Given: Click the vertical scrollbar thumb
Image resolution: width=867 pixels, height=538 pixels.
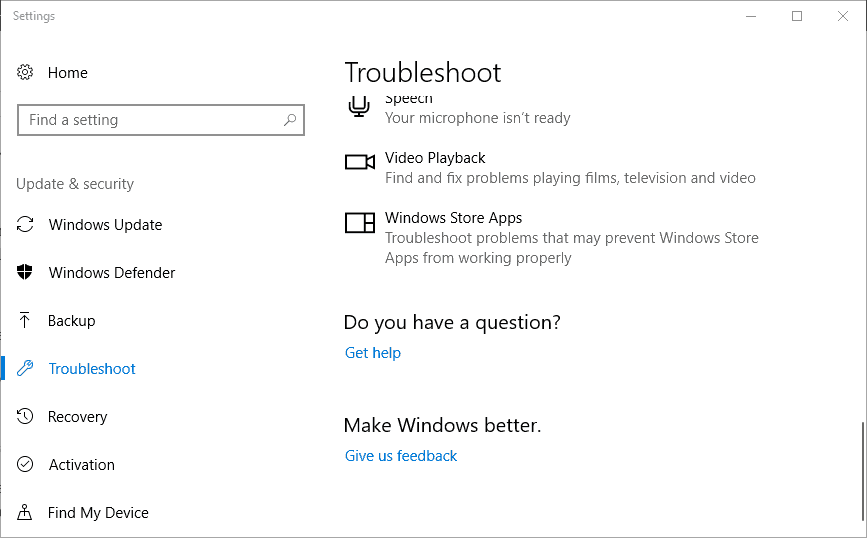Looking at the screenshot, I should coord(863,470).
